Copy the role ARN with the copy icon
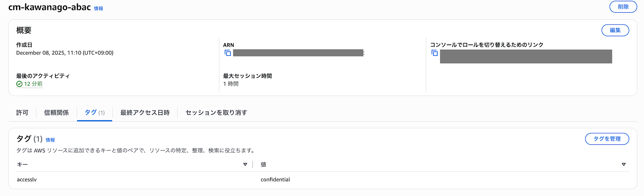The height and width of the screenshot is (196, 644). coord(228,53)
